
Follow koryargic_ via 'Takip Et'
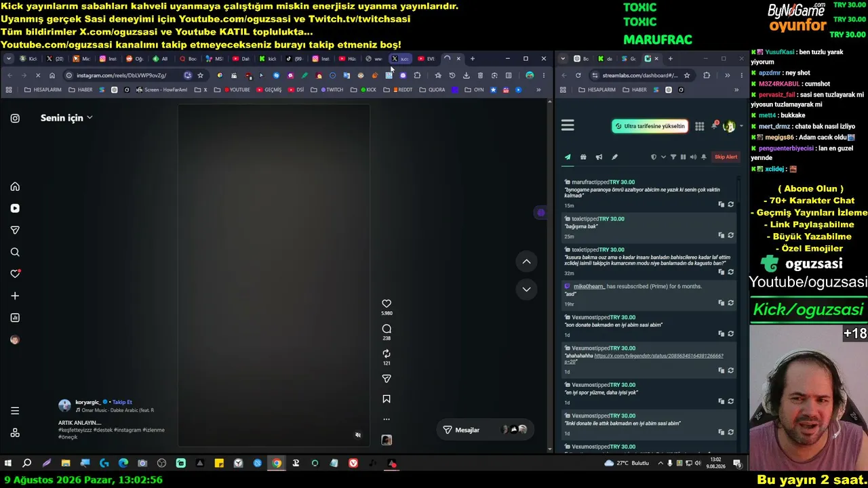pyautogui.click(x=122, y=402)
